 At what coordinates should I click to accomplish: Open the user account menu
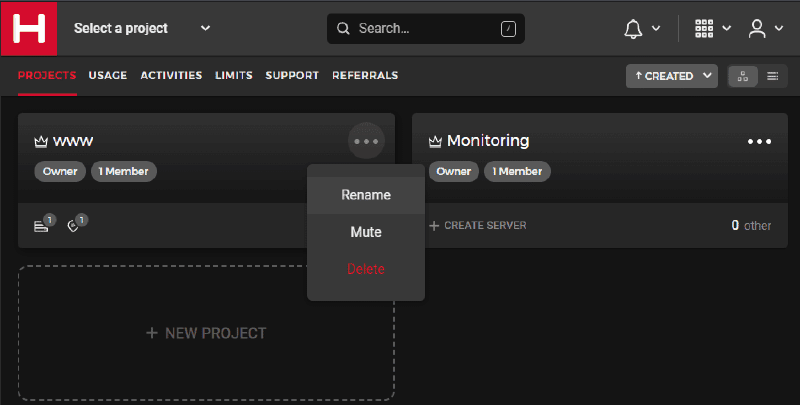pos(758,29)
